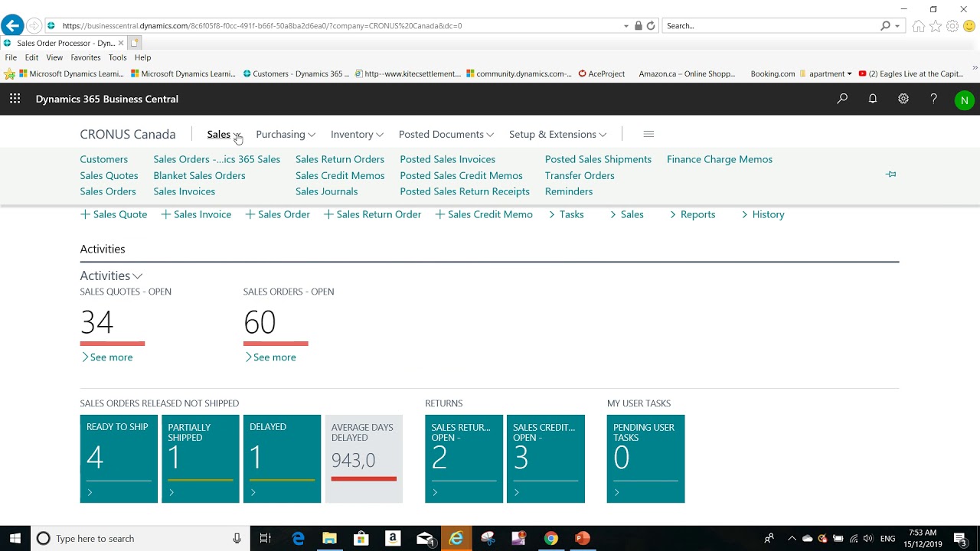Create a new Sales Invoice
The height and width of the screenshot is (551, 980).
point(196,214)
